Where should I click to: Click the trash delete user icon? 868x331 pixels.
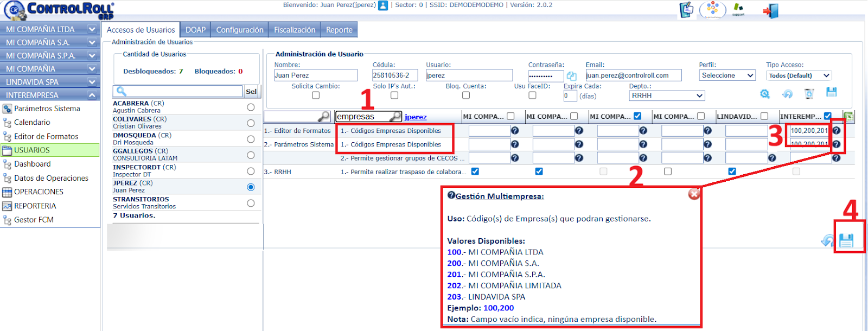click(x=809, y=94)
